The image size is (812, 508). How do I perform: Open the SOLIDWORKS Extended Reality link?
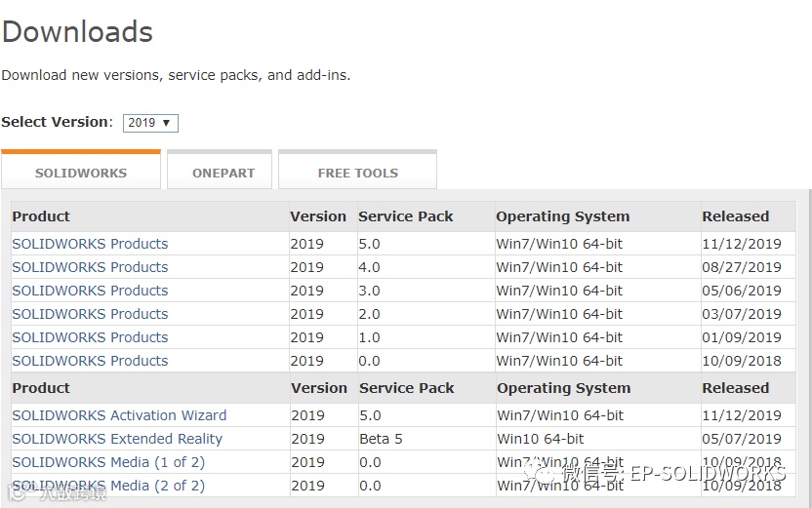click(117, 439)
